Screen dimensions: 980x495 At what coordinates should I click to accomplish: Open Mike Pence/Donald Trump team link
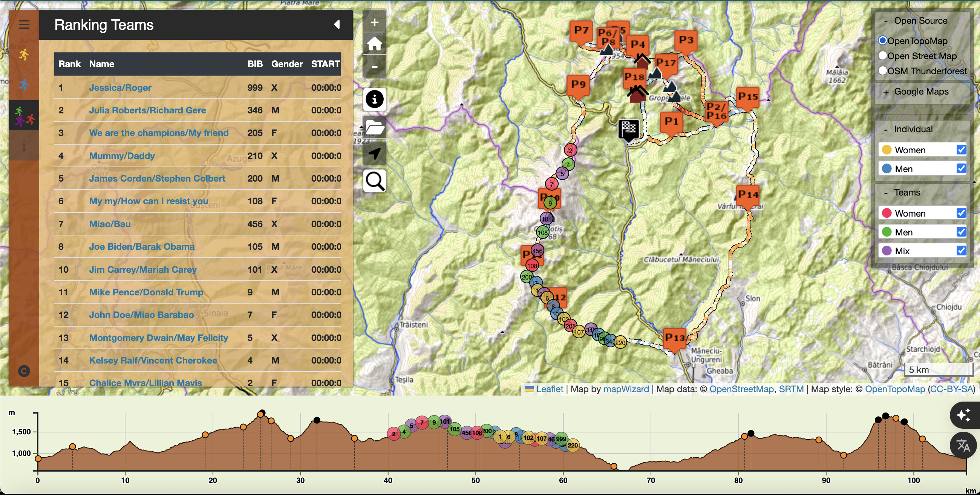click(146, 292)
